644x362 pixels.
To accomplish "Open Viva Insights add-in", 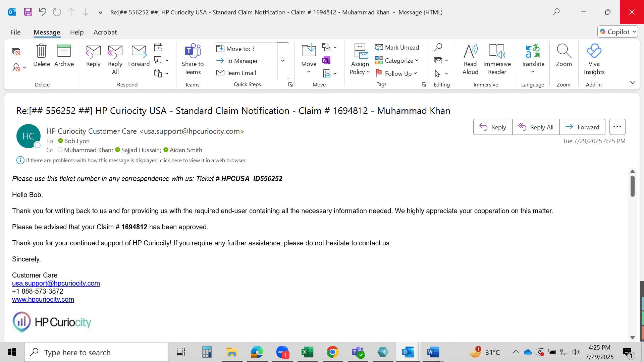I will click(x=594, y=60).
